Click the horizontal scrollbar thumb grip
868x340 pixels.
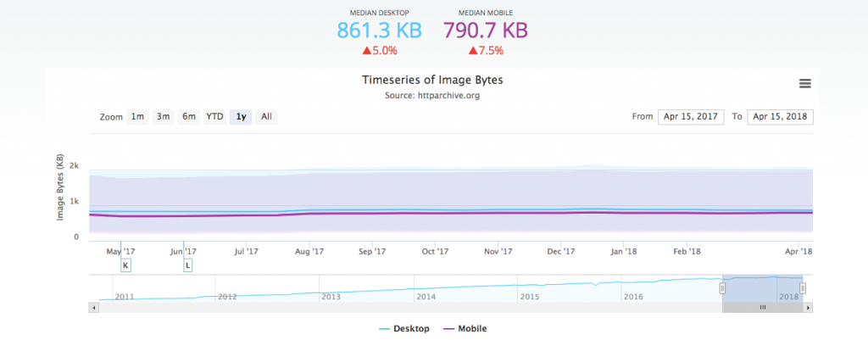point(762,308)
